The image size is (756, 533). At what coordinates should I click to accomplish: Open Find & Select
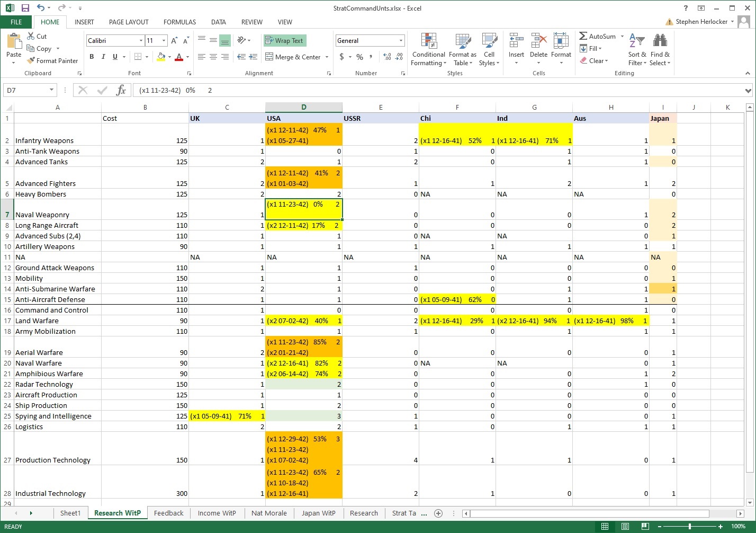(660, 49)
